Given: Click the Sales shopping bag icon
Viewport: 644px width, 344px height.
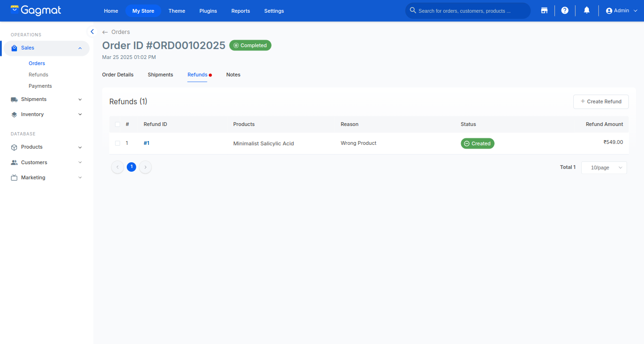Looking at the screenshot, I should 14,48.
